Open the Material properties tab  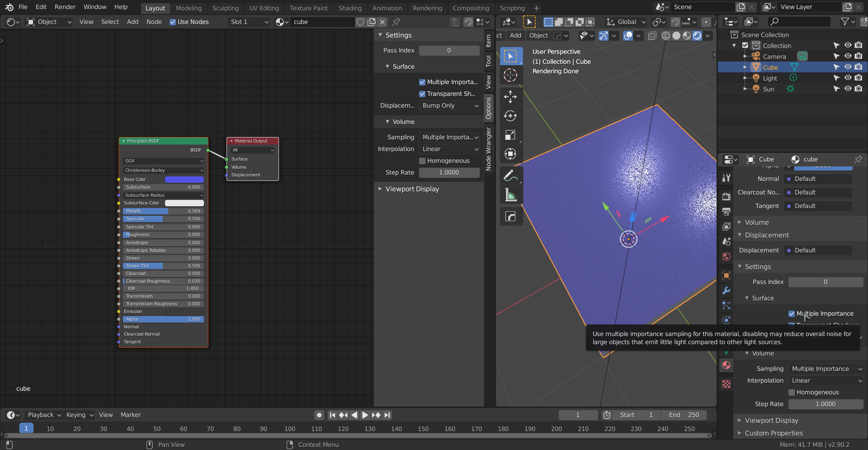726,365
